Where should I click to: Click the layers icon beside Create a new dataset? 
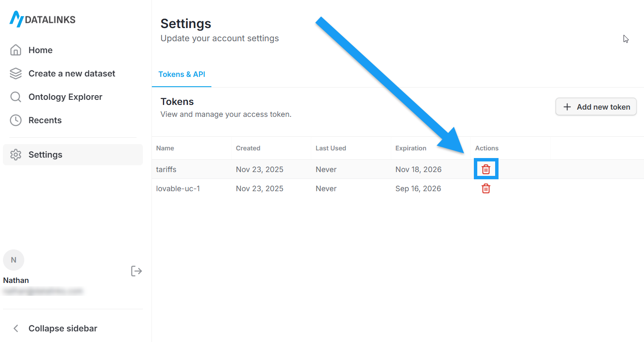[15, 73]
